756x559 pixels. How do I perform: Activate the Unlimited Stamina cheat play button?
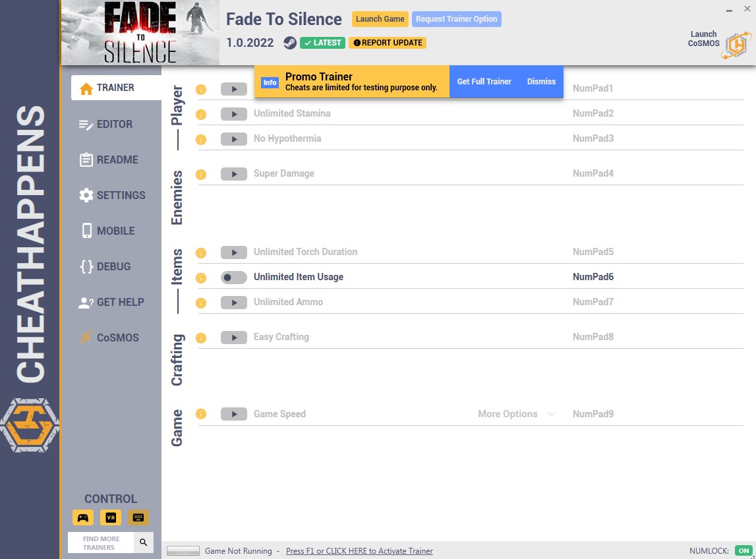[234, 114]
